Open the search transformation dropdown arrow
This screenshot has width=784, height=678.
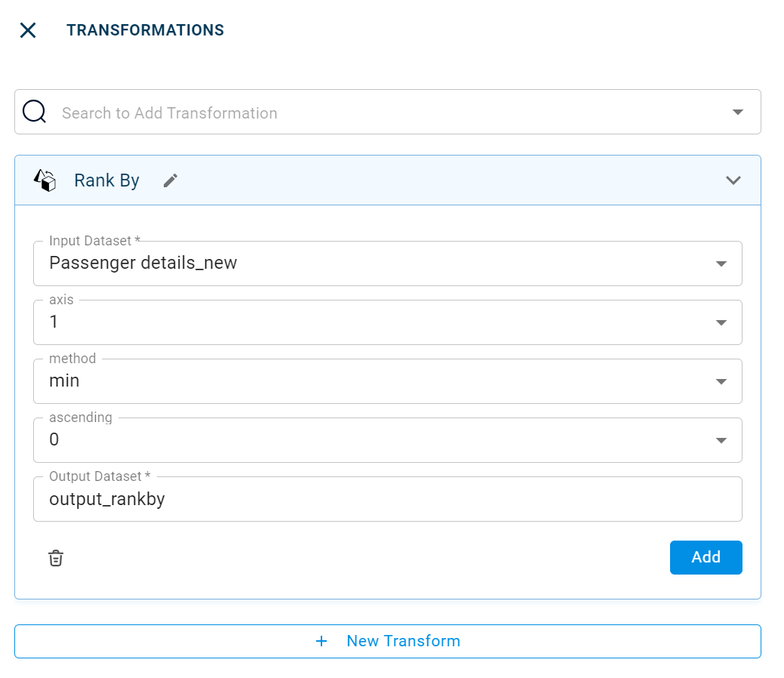(x=737, y=112)
